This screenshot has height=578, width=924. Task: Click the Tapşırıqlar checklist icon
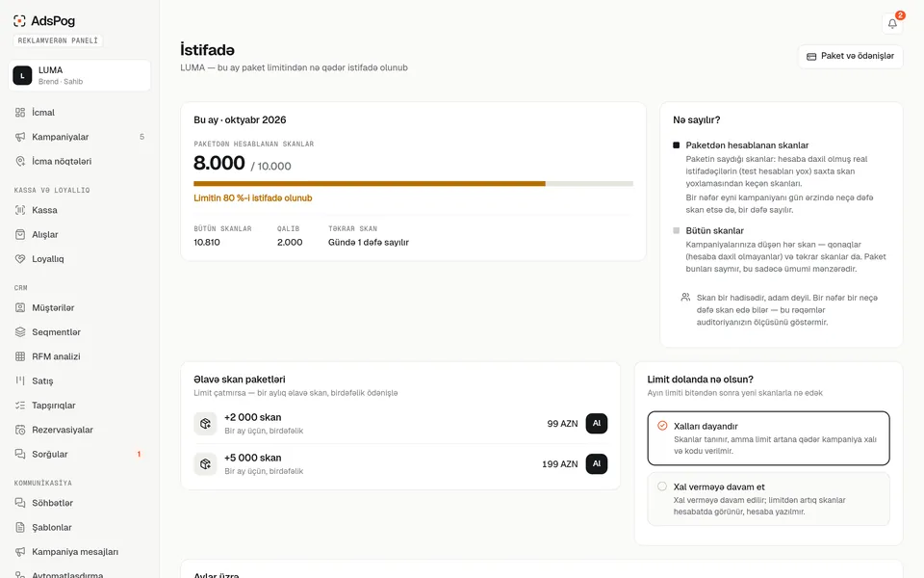(20, 406)
